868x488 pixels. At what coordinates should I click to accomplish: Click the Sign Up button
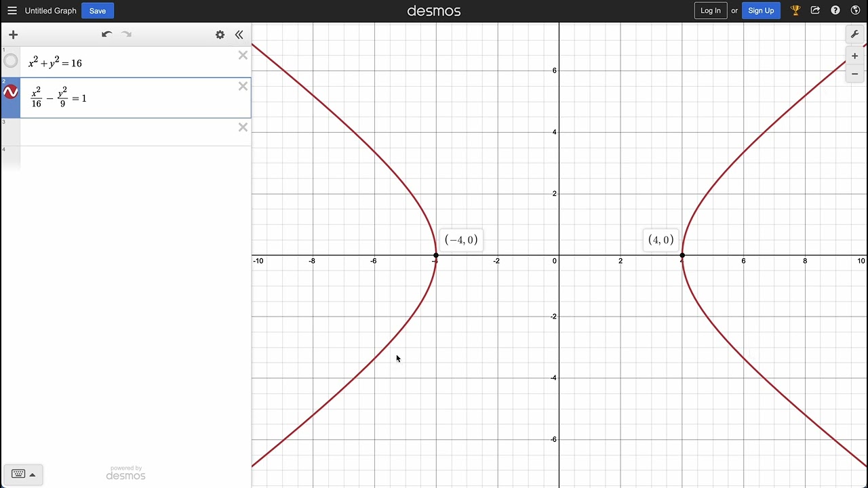coord(761,11)
